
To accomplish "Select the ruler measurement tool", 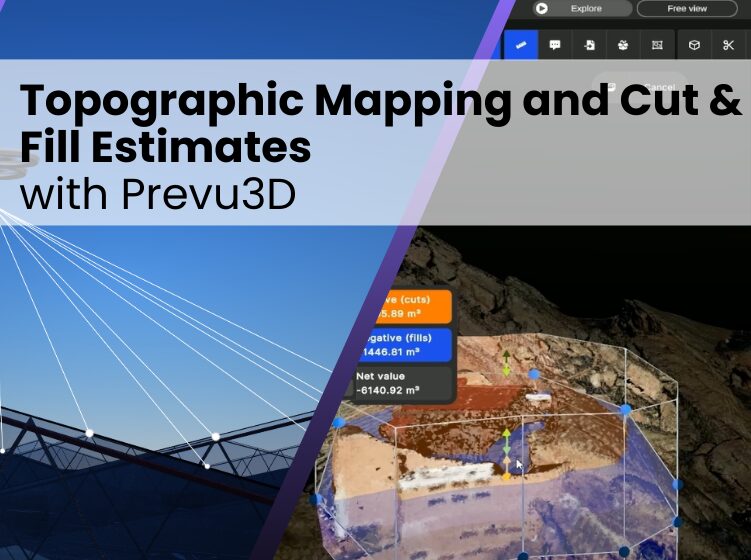I will [x=521, y=45].
